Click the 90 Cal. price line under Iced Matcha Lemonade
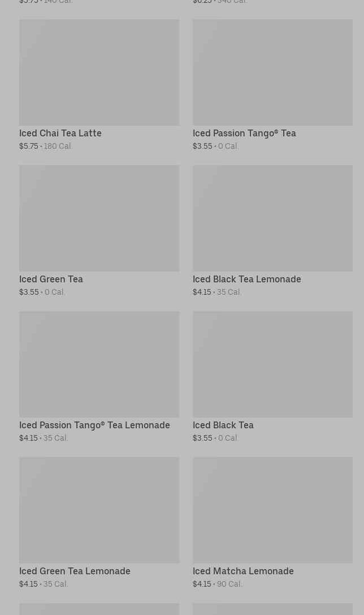The width and height of the screenshot is (364, 615). coord(229,584)
